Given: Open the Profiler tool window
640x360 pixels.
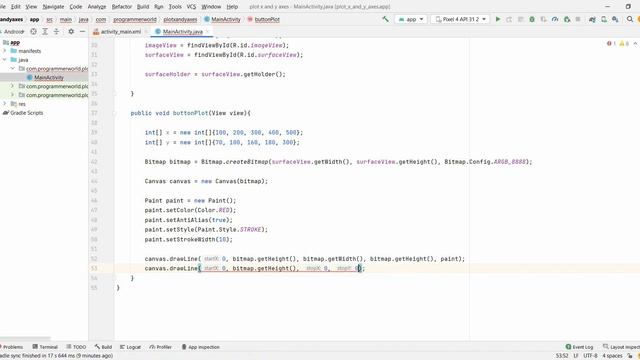Looking at the screenshot, I should click(x=160, y=347).
